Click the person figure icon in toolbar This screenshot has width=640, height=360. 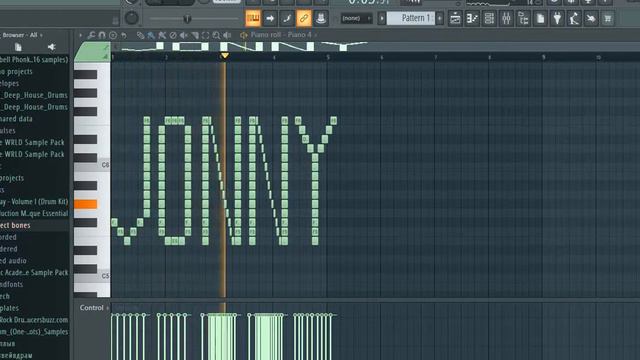[574, 18]
